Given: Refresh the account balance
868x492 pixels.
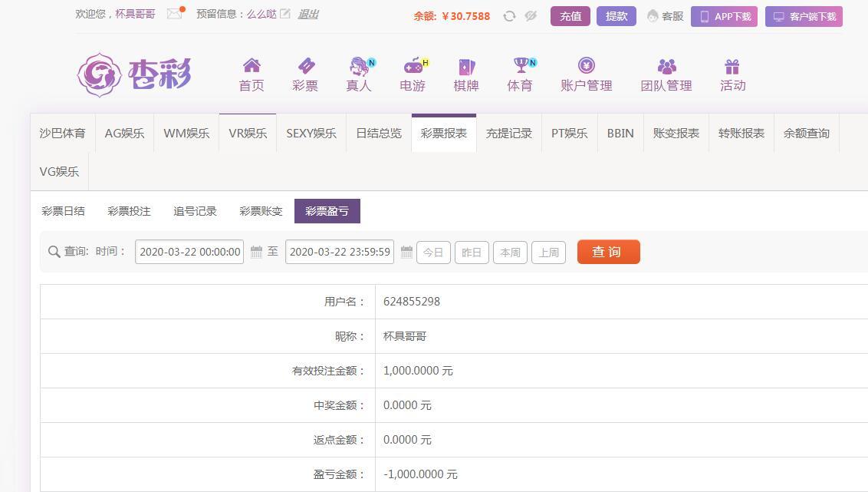Looking at the screenshot, I should coord(509,16).
